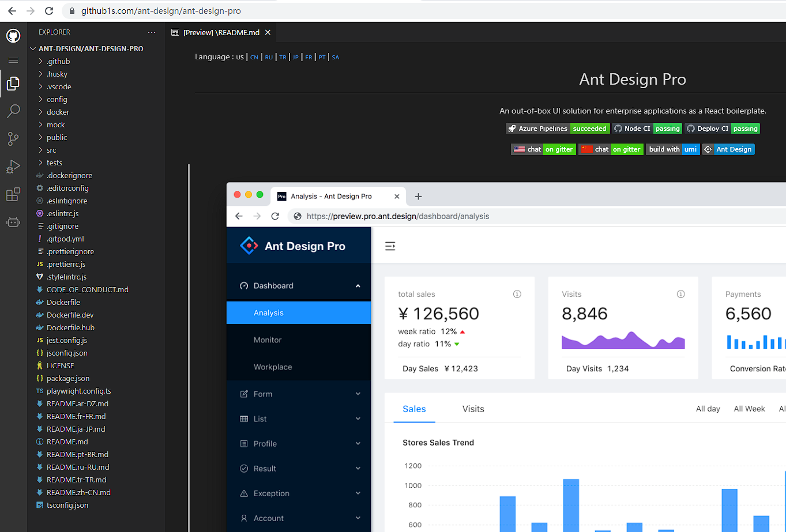Click the Node CI passing badge
786x532 pixels.
tap(647, 129)
